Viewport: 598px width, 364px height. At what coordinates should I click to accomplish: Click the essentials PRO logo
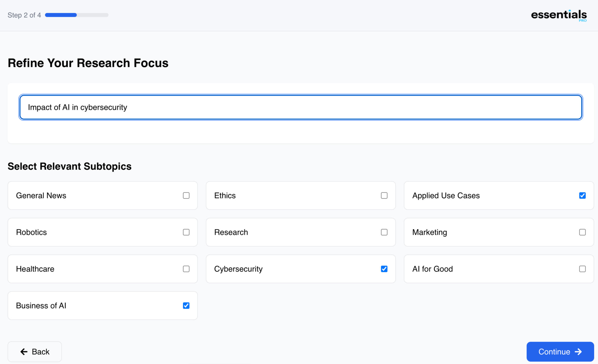pyautogui.click(x=559, y=15)
